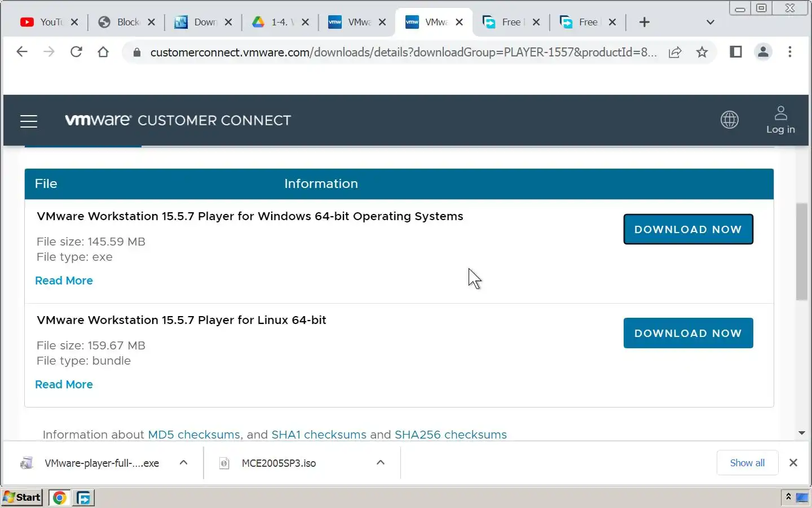Image resolution: width=812 pixels, height=508 pixels.
Task: Open the browser home page
Action: [103, 52]
